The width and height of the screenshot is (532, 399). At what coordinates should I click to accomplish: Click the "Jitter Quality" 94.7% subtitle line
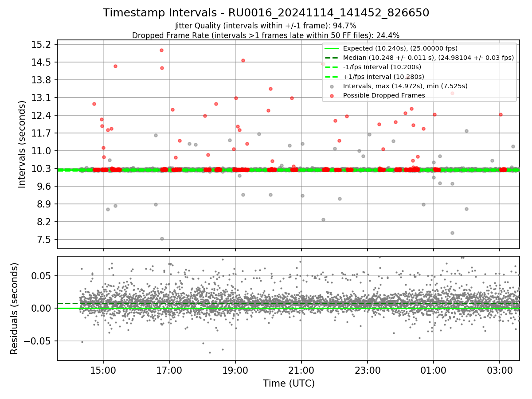(x=266, y=26)
